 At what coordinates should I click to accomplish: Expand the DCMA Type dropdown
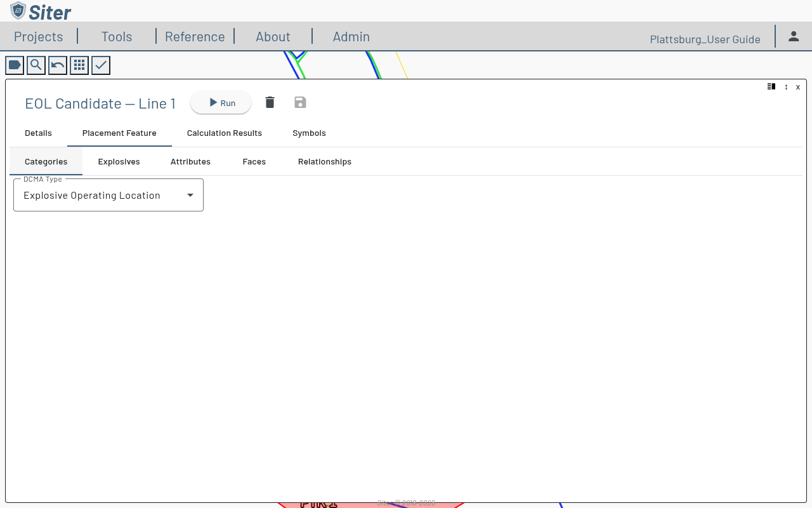[108, 195]
